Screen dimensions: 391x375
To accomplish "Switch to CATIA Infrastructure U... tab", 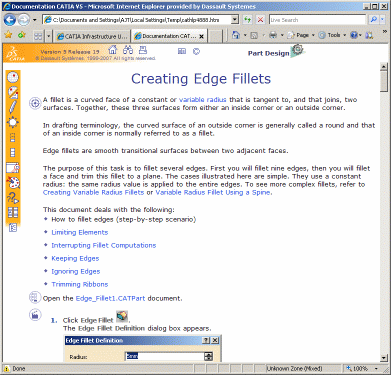I will click(92, 36).
